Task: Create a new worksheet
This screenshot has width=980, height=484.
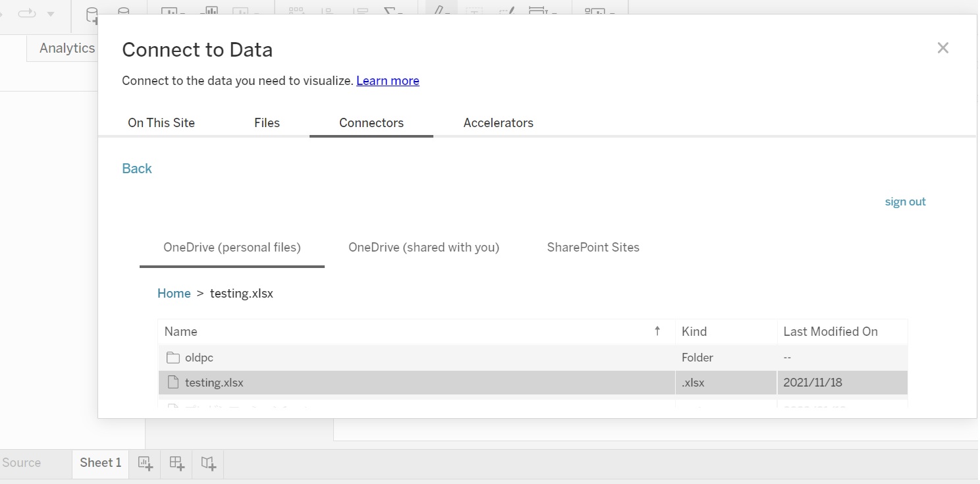Action: [145, 464]
